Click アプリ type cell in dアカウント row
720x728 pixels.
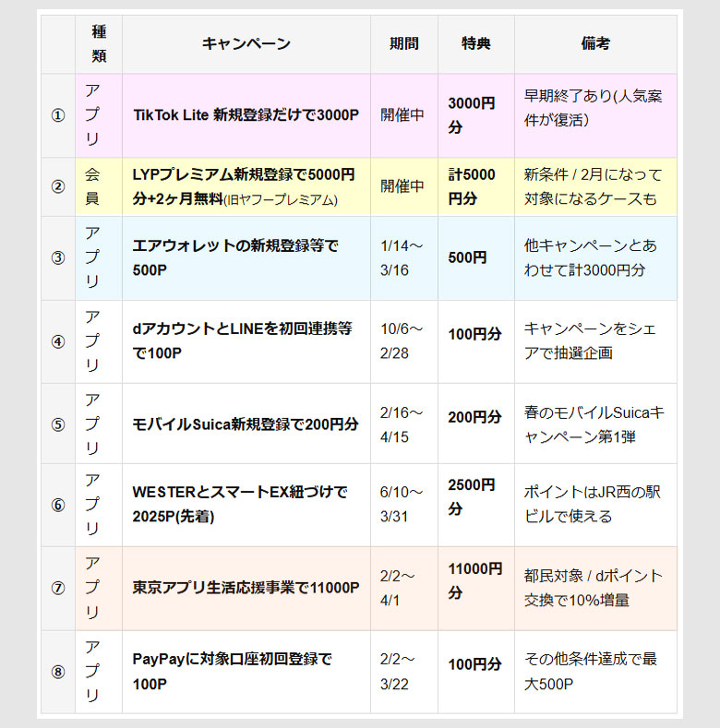99,341
